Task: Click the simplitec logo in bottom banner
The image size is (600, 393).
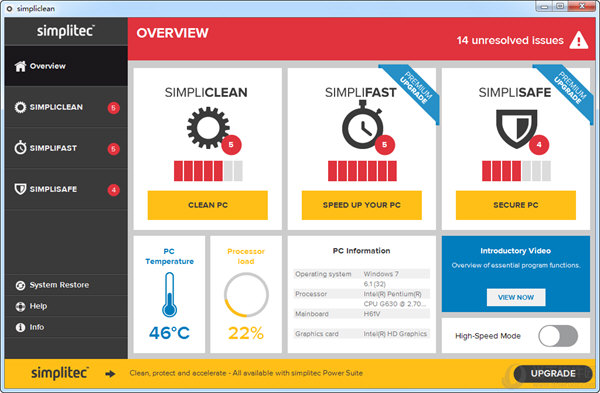Action: (60, 373)
